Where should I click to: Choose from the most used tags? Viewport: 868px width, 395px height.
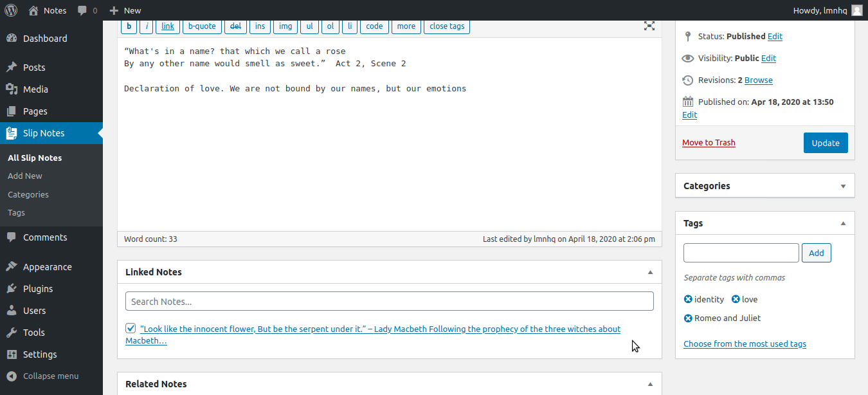tap(745, 344)
